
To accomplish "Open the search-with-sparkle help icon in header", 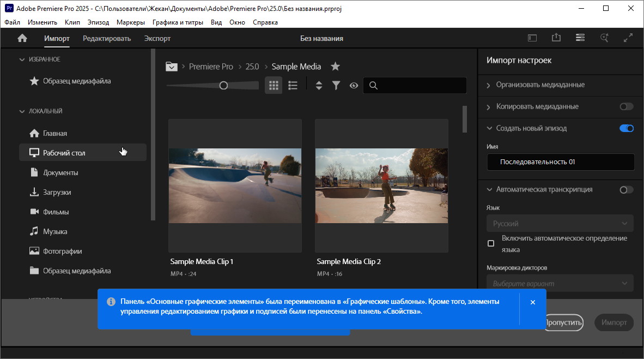I will (x=604, y=38).
